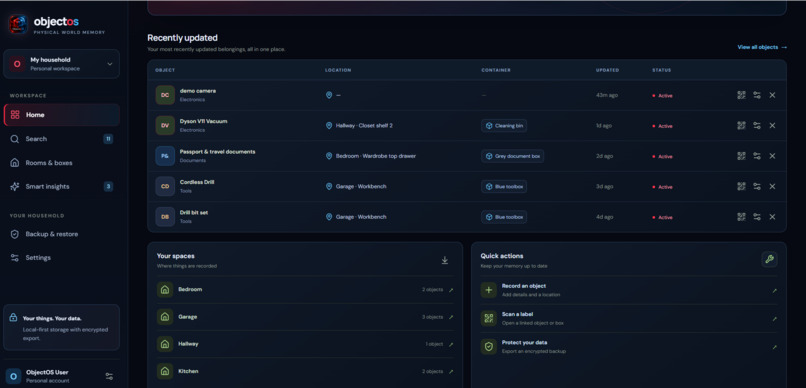Open the Kitchen space
806x388 pixels.
[x=305, y=371]
